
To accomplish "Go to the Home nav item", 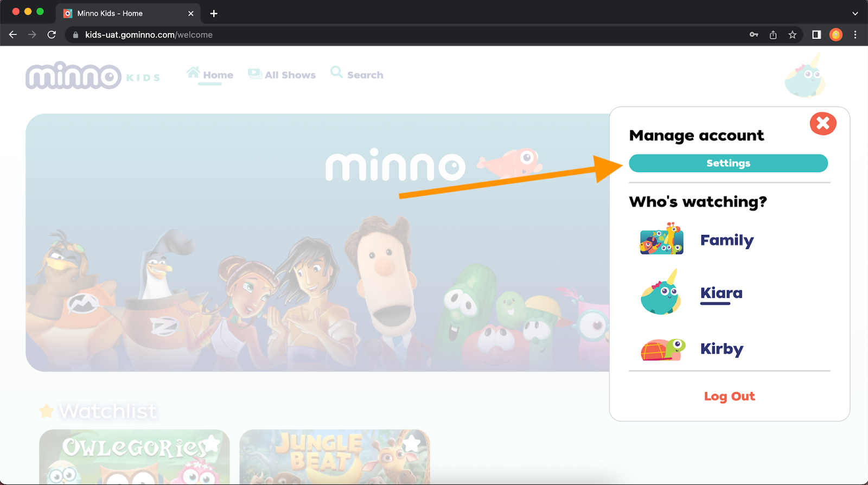I will (210, 75).
